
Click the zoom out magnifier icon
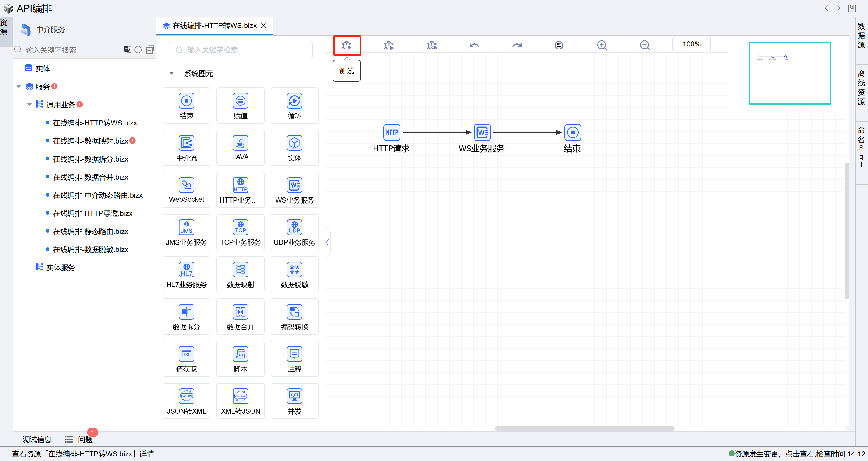(644, 45)
